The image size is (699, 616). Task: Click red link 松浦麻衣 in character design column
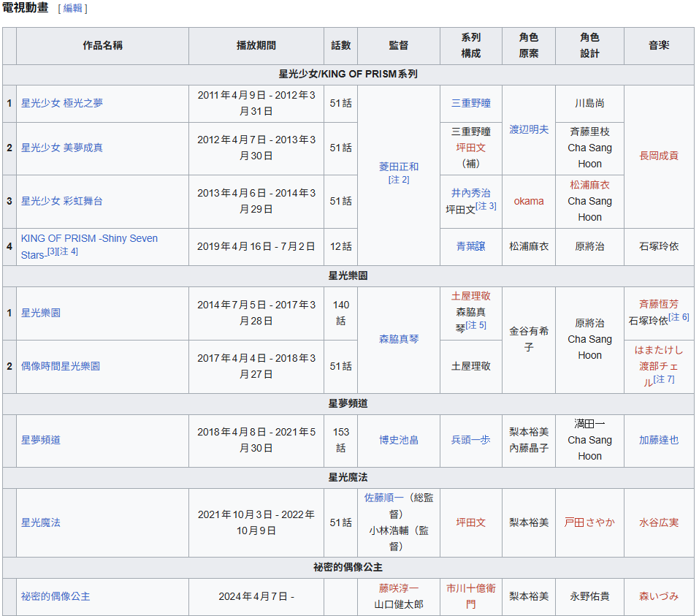tap(589, 185)
